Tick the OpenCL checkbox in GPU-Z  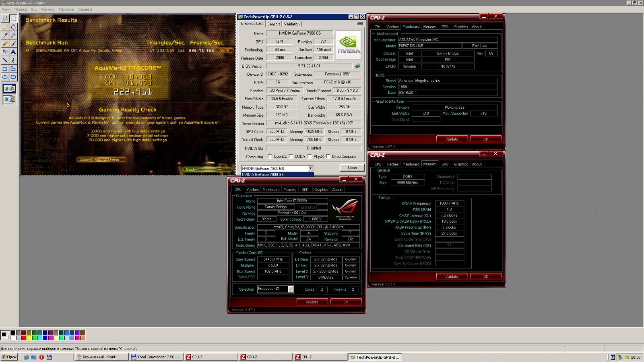tap(270, 156)
